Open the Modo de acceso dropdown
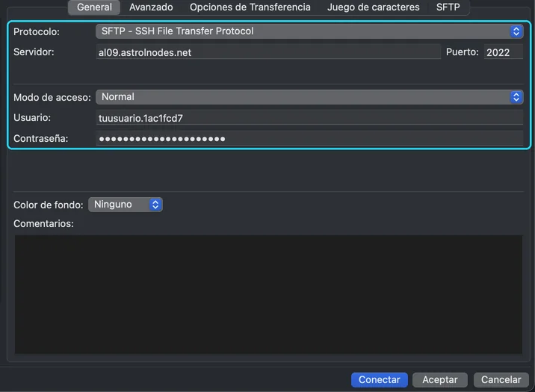This screenshot has height=392, width=535. click(x=309, y=97)
